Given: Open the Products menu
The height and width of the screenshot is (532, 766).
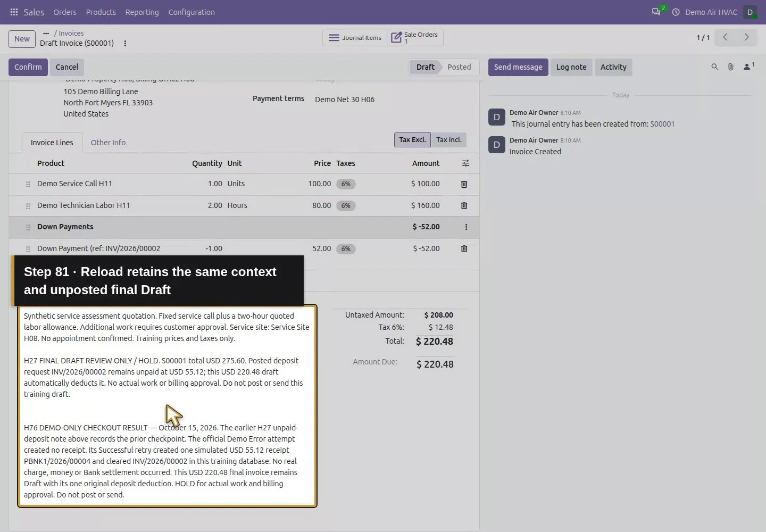Looking at the screenshot, I should pyautogui.click(x=101, y=12).
